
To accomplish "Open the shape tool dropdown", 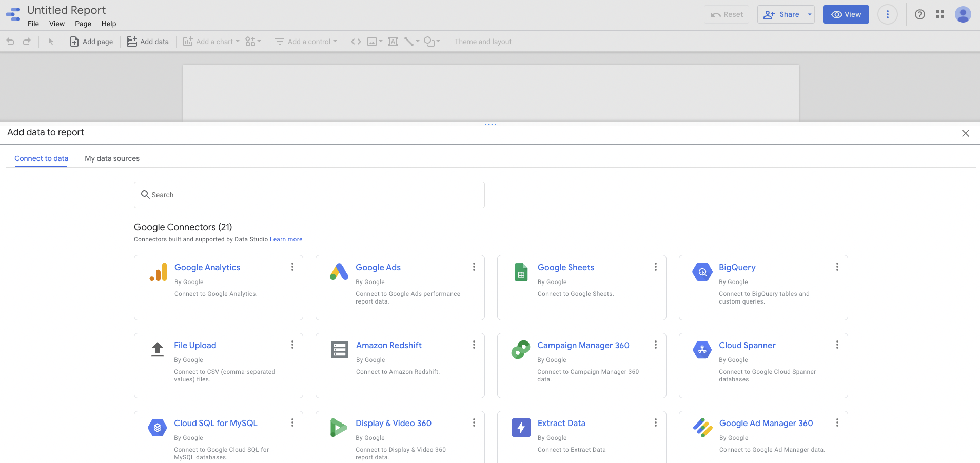I will pos(432,42).
